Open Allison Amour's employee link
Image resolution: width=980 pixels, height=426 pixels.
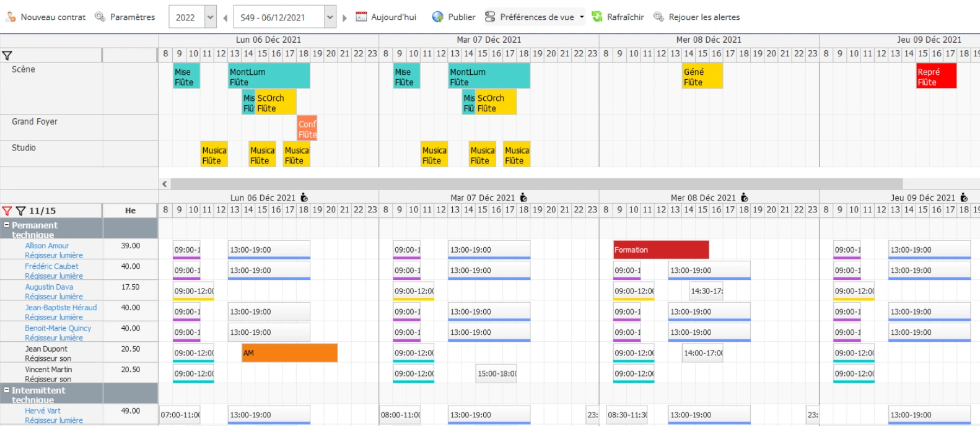pyautogui.click(x=46, y=246)
